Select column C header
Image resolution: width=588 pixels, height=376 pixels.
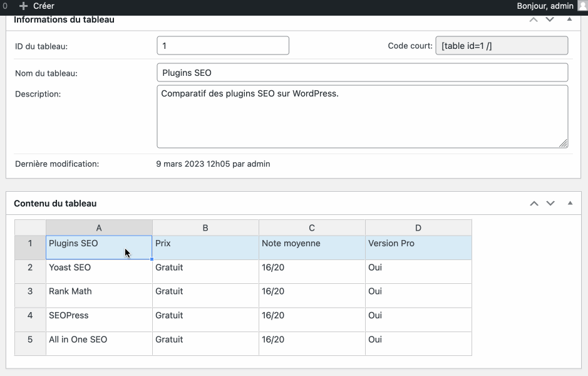[312, 227]
